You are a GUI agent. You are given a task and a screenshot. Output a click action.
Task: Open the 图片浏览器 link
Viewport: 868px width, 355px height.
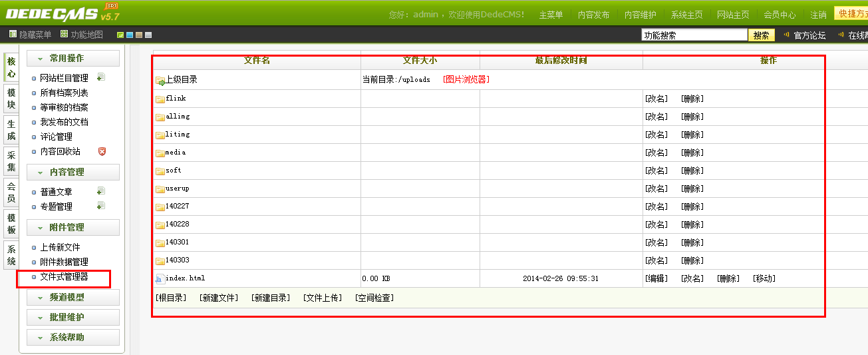point(466,79)
